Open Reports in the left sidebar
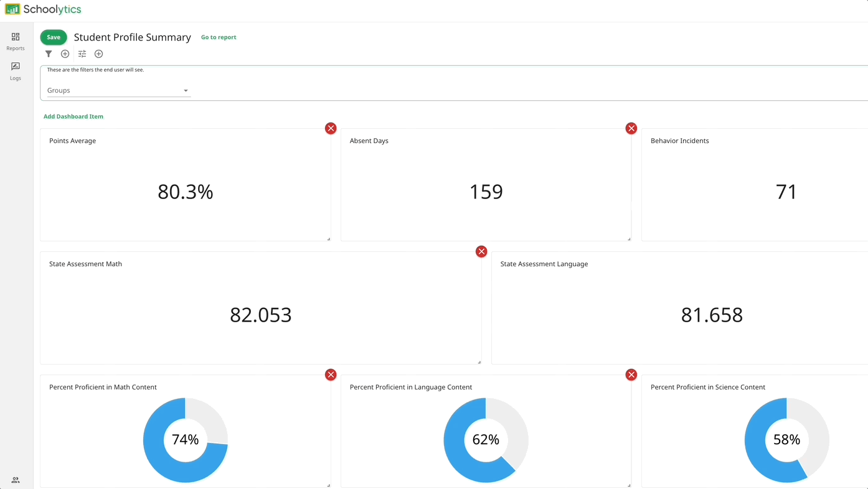 point(16,41)
